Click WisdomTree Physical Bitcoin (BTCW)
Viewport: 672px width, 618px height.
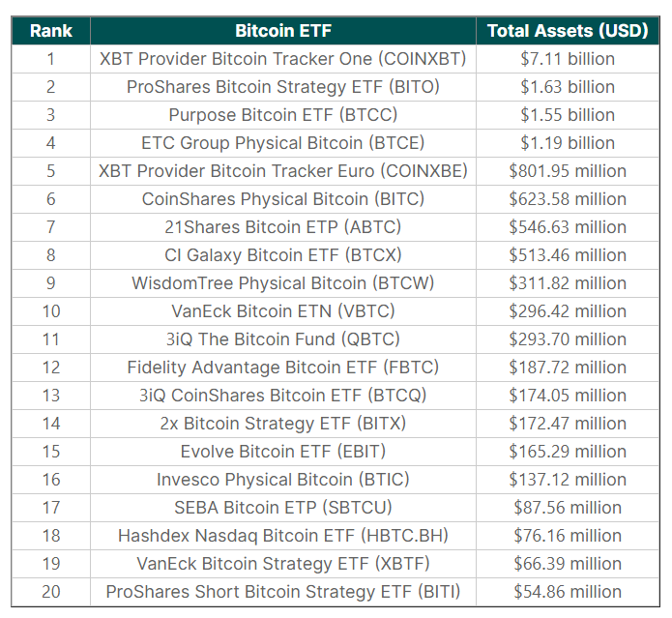point(282,283)
